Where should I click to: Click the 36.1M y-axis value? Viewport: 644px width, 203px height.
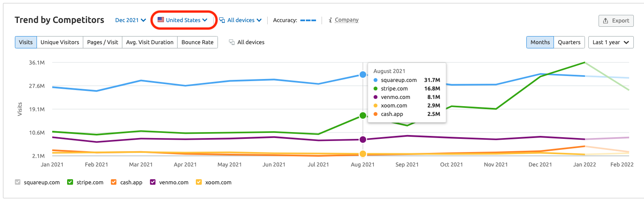coord(37,62)
